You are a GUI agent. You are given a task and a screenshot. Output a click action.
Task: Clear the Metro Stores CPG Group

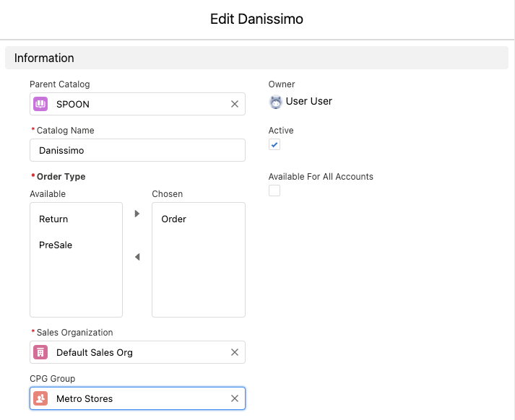click(x=234, y=398)
